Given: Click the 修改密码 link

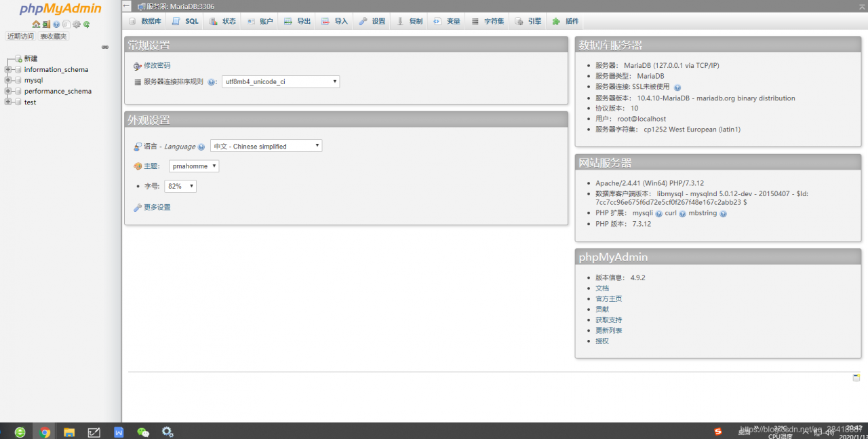Looking at the screenshot, I should pyautogui.click(x=157, y=66).
